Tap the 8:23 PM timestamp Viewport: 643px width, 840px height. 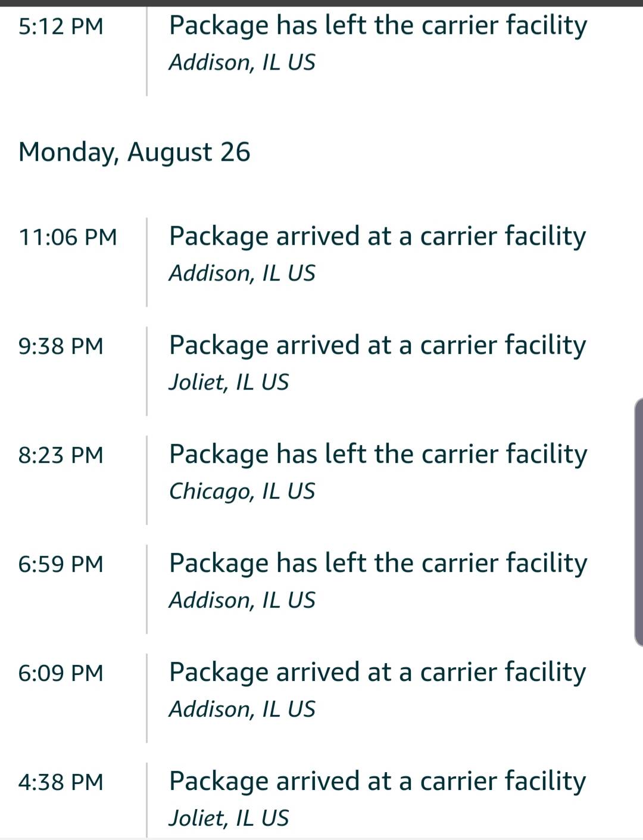(61, 455)
